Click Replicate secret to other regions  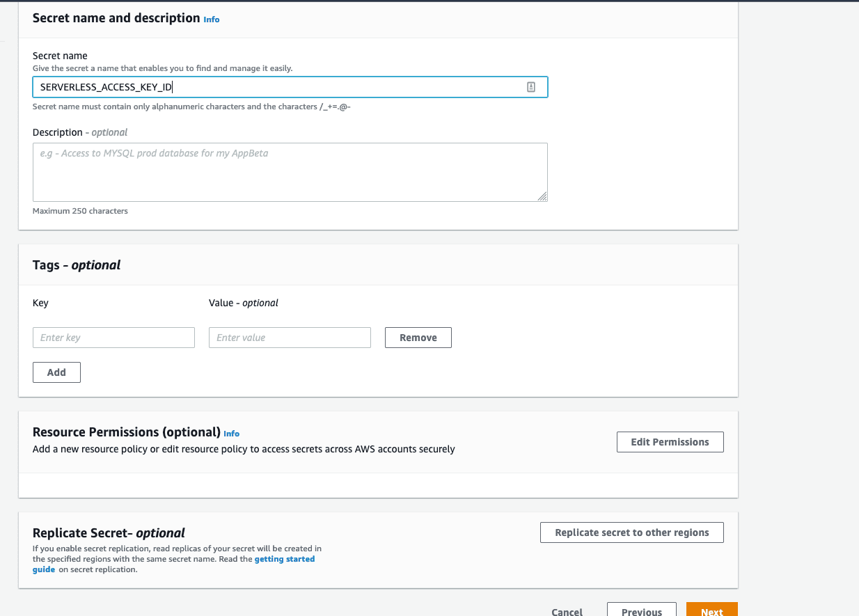[632, 532]
